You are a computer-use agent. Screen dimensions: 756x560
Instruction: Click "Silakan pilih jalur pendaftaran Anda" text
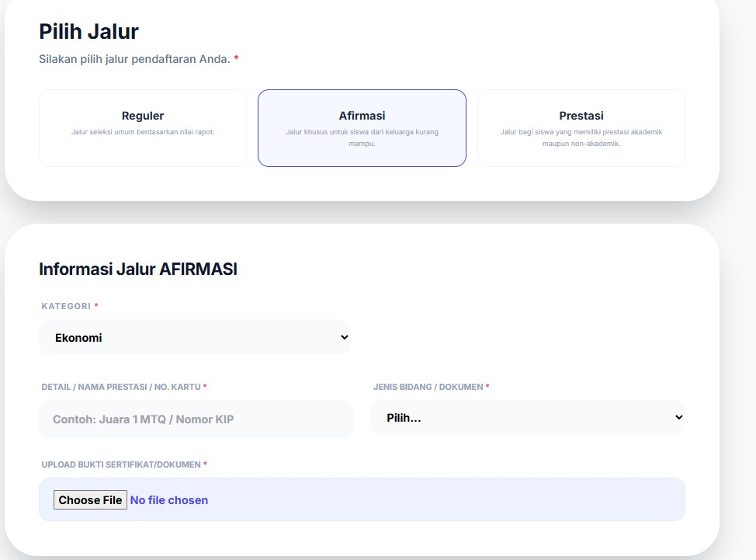(134, 59)
